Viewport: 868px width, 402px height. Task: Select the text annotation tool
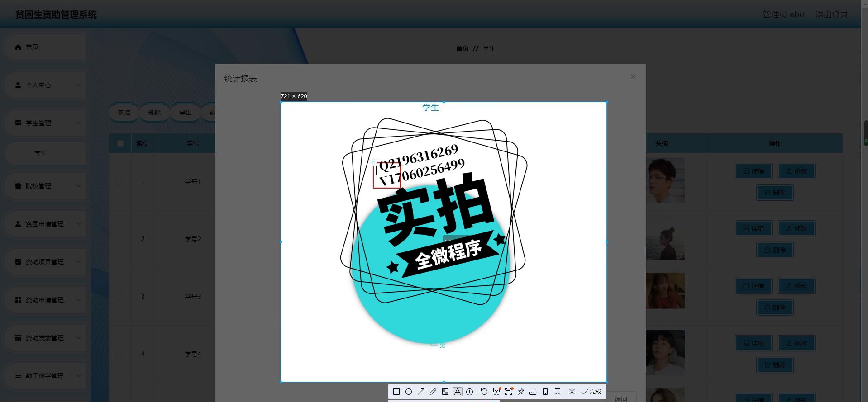(458, 392)
